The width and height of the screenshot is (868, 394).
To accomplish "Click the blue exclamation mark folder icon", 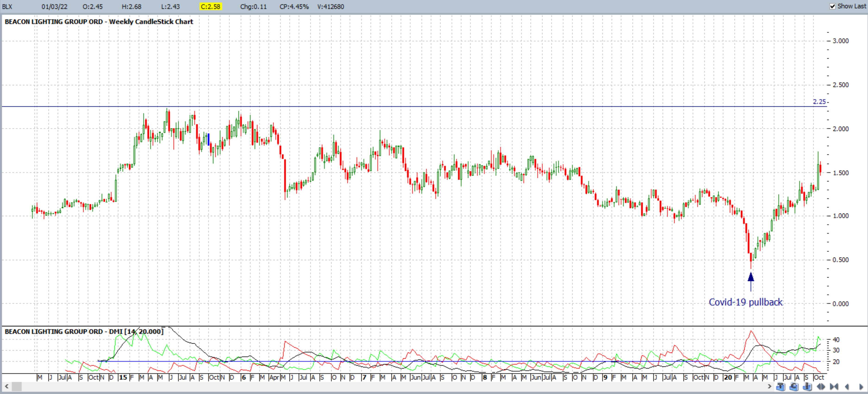I will click(807, 387).
